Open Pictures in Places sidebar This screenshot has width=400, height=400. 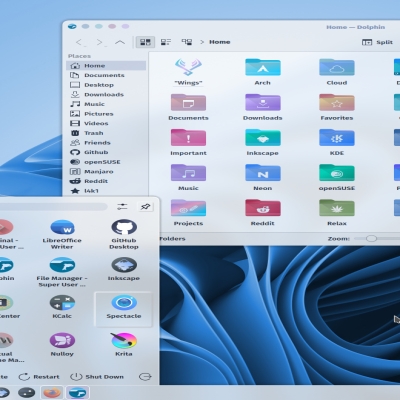point(106,114)
